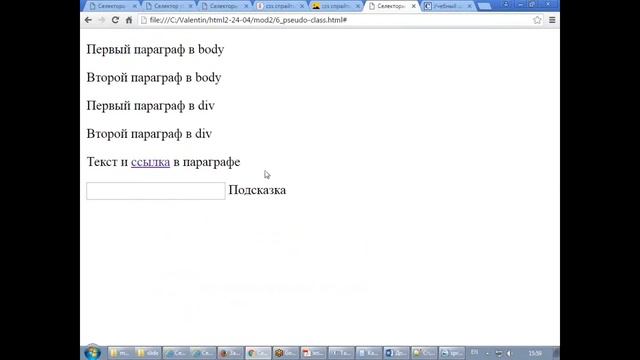640x360 pixels.
Task: Click the text Второй параграф в div
Action: pos(149,134)
